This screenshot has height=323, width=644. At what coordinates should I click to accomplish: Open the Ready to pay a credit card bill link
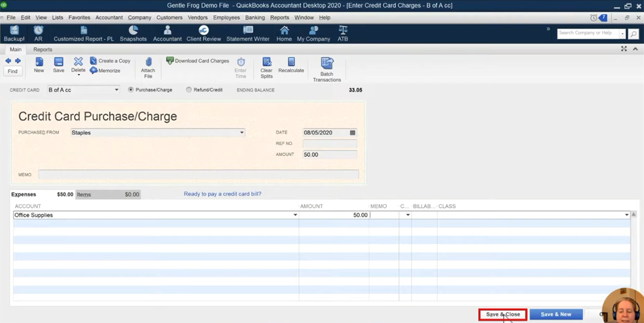[222, 194]
